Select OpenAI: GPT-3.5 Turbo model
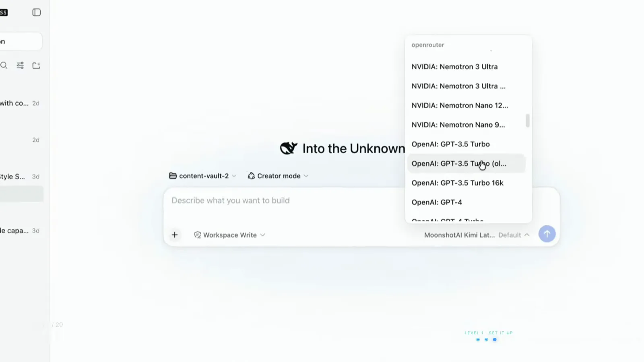Screen dimensions: 644x362 point(466,144)
